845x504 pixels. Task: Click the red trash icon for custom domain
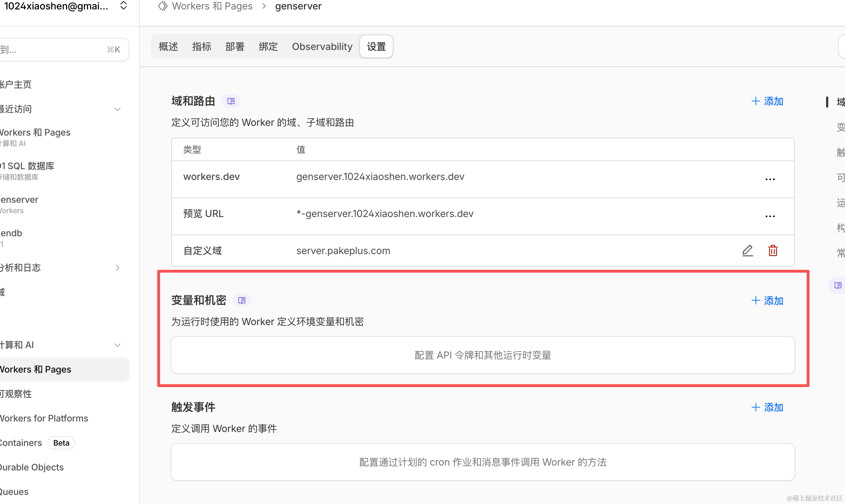773,251
